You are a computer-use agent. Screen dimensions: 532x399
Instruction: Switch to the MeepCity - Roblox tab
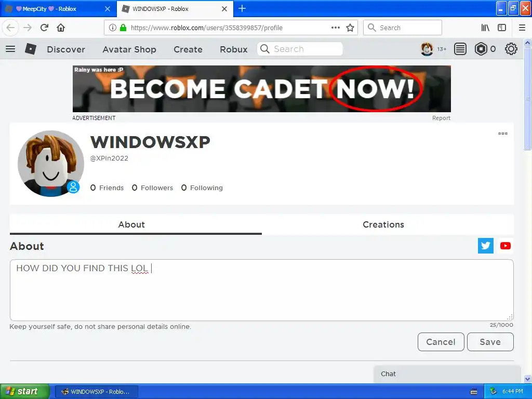[58, 9]
